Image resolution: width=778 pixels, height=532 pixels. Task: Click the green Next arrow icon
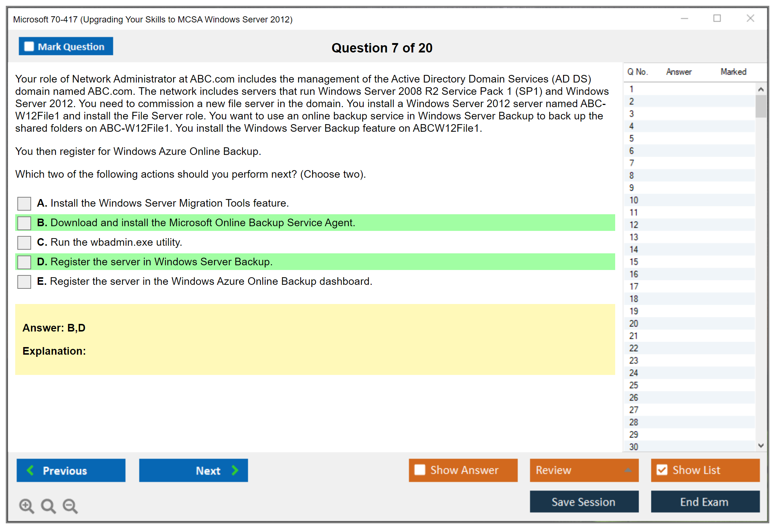(x=235, y=470)
